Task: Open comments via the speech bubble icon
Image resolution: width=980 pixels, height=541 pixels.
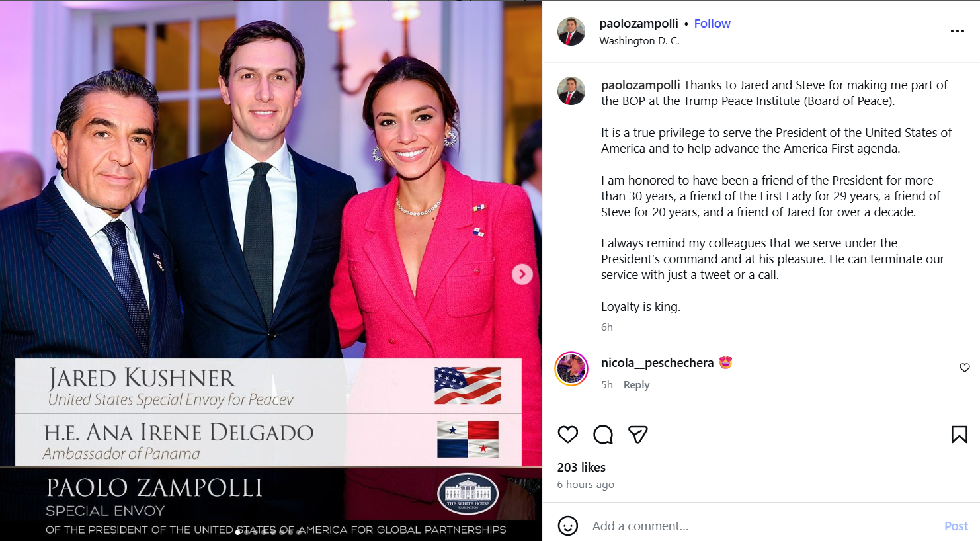Action: tap(603, 435)
